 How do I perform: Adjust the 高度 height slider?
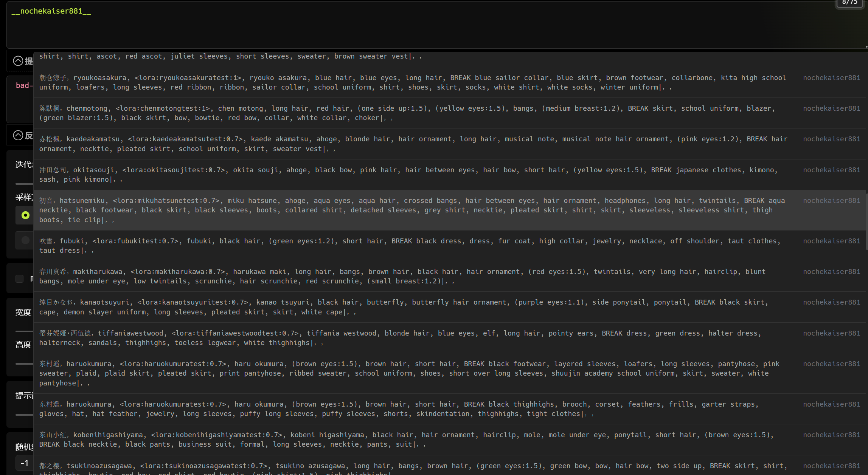[x=24, y=364]
